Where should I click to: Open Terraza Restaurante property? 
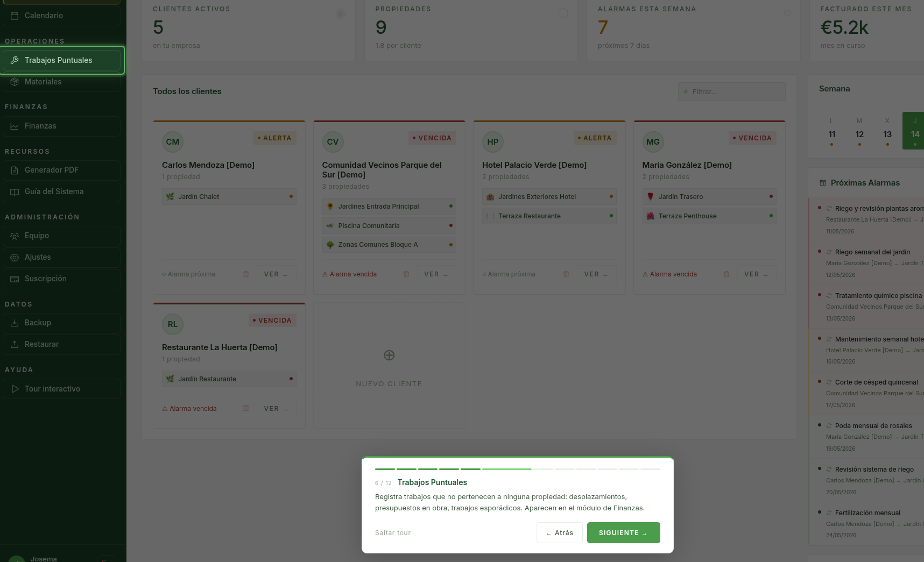point(549,216)
